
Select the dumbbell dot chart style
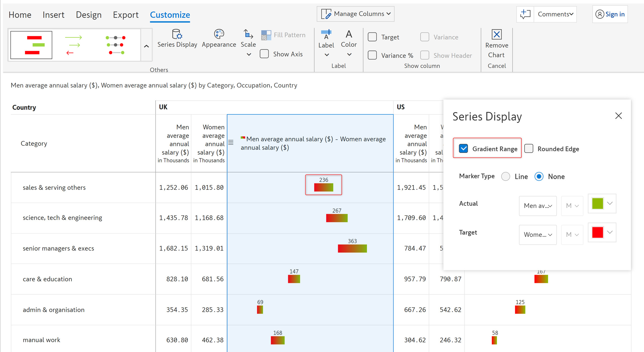click(x=115, y=45)
